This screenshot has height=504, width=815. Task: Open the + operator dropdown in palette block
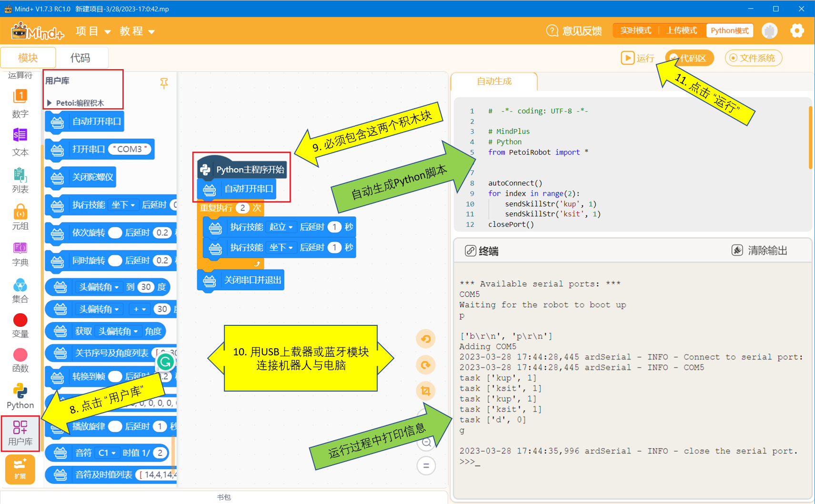[x=140, y=310]
